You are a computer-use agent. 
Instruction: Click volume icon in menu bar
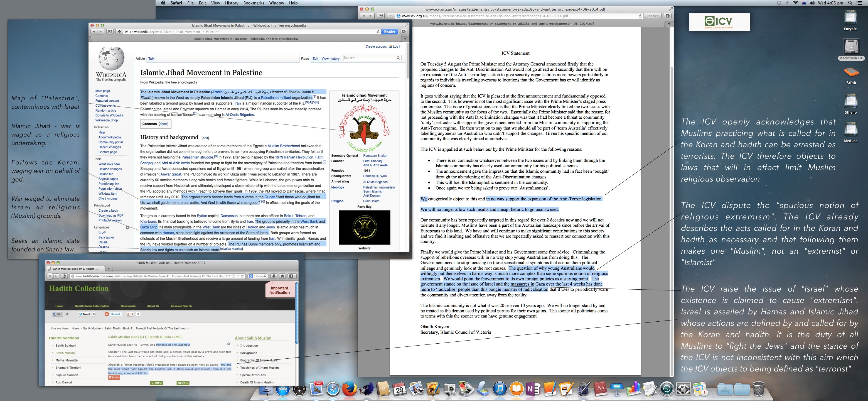click(812, 3)
